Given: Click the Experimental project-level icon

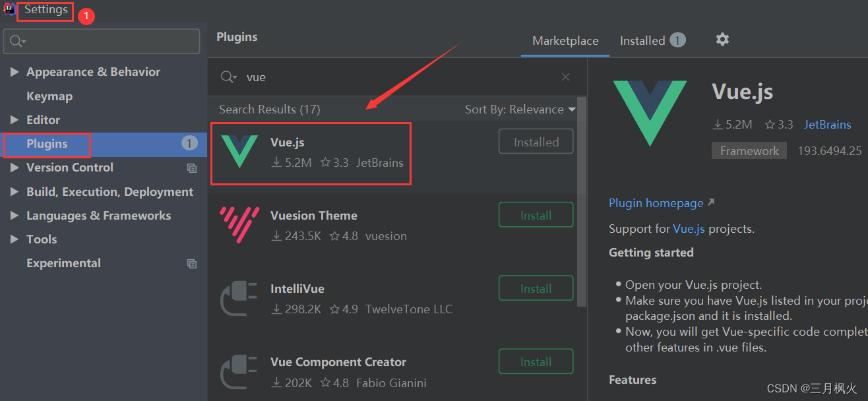Looking at the screenshot, I should (x=192, y=264).
